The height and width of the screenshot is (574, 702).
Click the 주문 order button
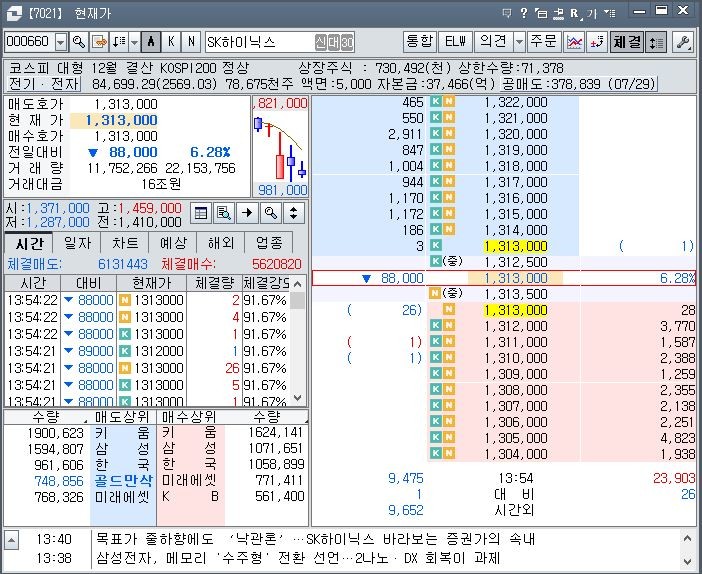pos(544,42)
